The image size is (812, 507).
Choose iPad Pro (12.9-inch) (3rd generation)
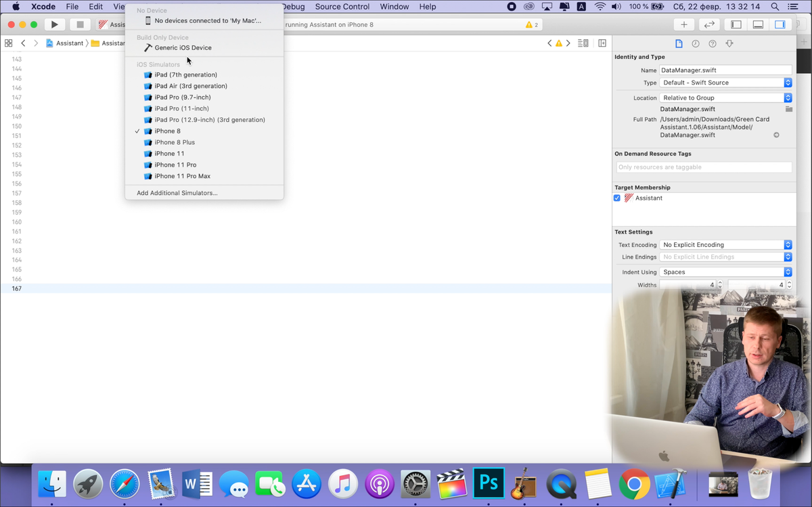point(204,120)
